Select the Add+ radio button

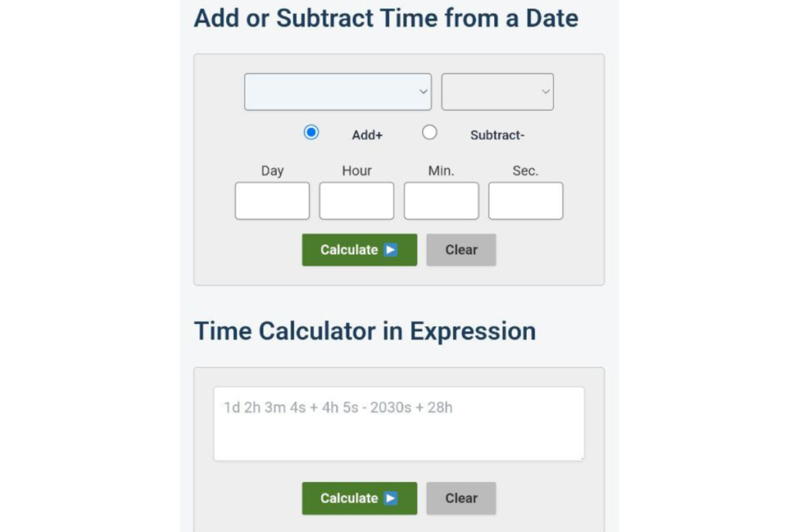[311, 132]
